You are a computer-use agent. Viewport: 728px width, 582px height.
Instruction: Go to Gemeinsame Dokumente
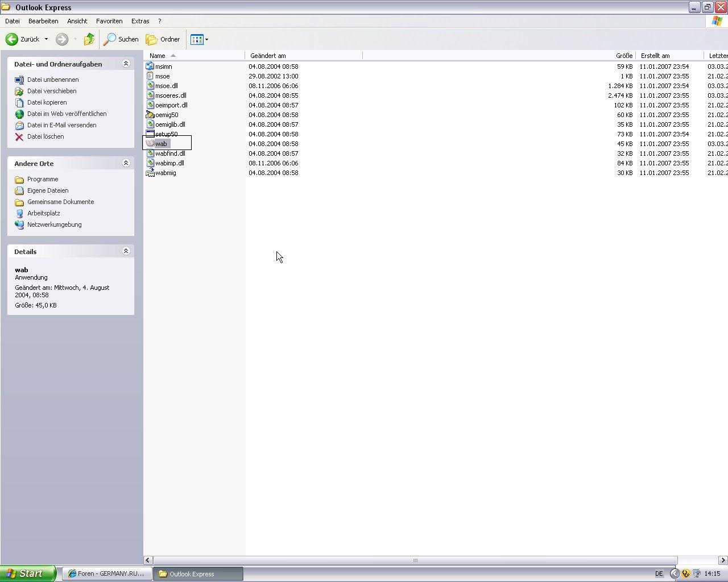click(60, 202)
